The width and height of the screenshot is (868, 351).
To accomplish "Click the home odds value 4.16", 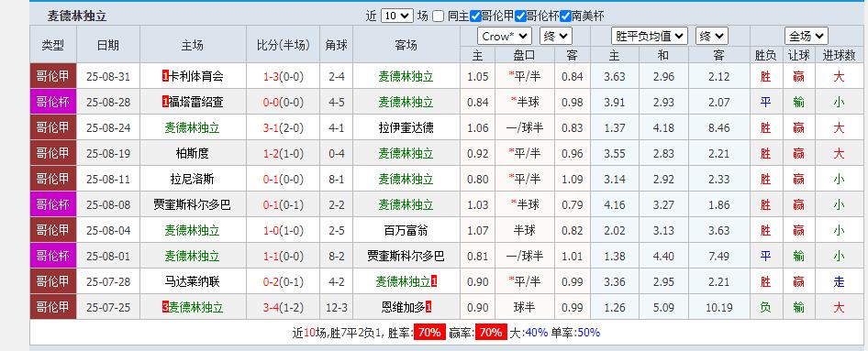I will 615,204.
